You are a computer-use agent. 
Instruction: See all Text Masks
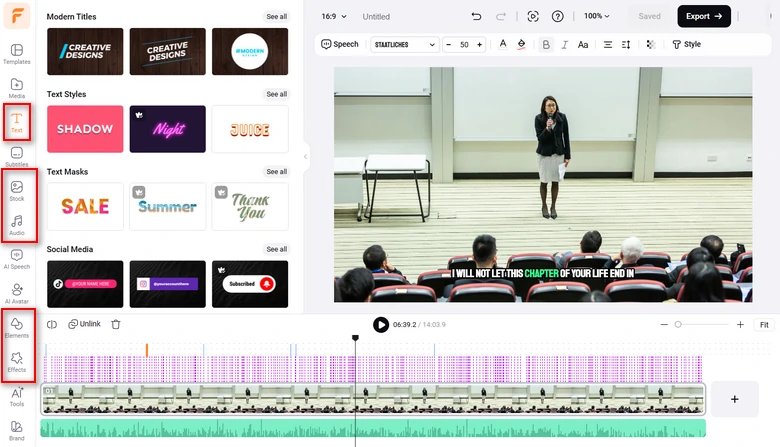point(277,172)
